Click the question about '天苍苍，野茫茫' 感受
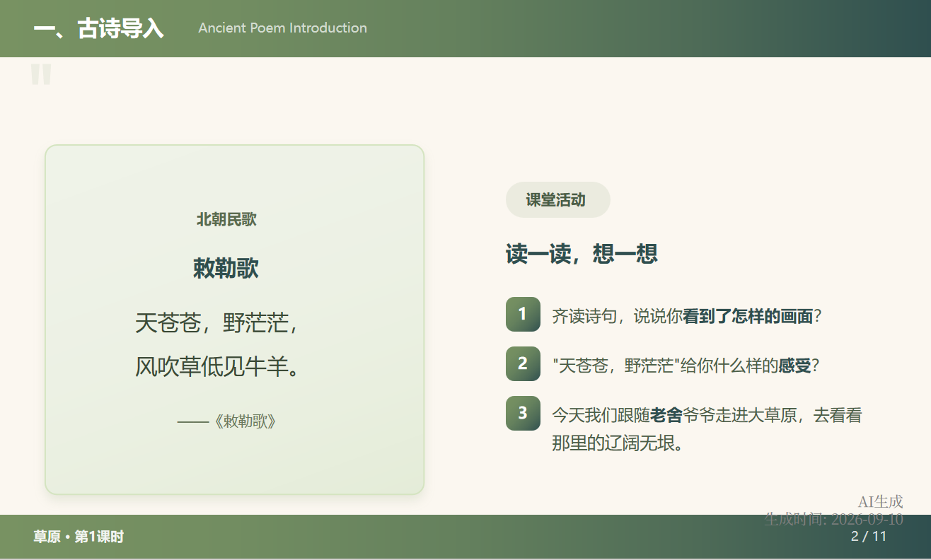This screenshot has height=560, width=931. pyautogui.click(x=685, y=366)
